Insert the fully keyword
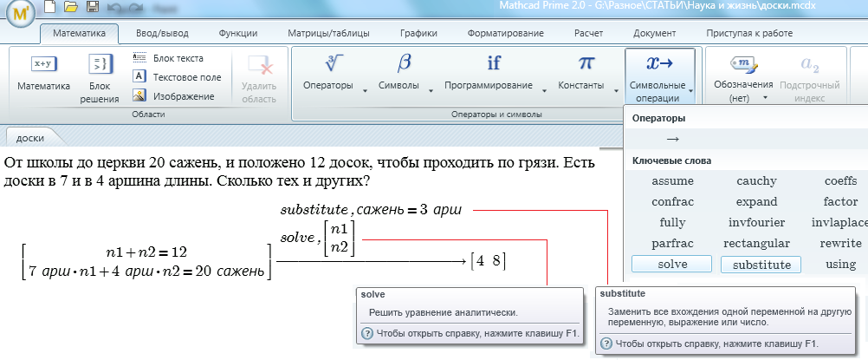 click(x=672, y=222)
